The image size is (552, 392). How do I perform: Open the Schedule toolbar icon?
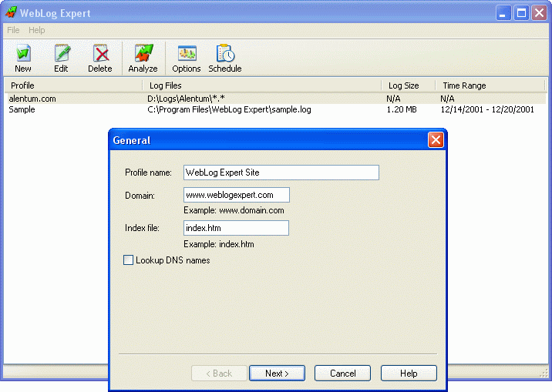point(225,58)
